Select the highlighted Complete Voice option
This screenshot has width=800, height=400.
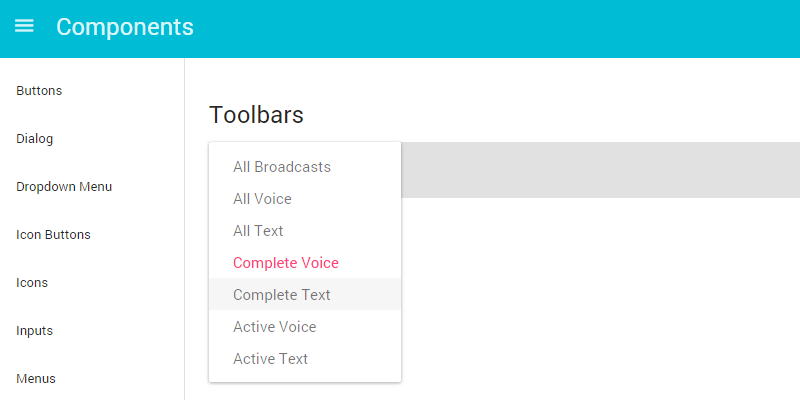coord(286,263)
